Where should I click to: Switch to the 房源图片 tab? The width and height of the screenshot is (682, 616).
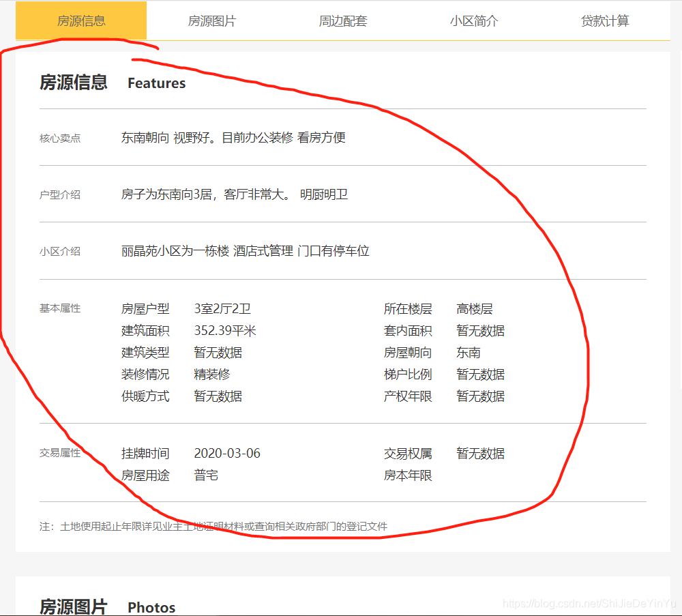(x=211, y=21)
